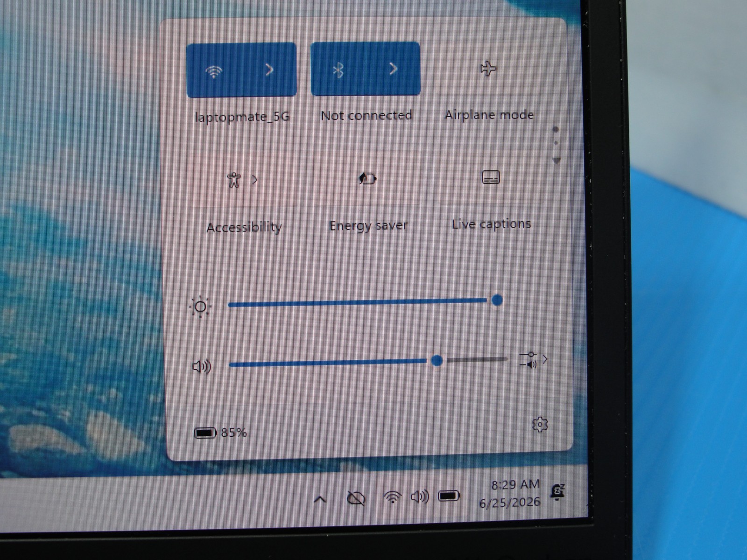
Task: Click the crossed-out cloud sync tray icon
Action: pos(356,498)
